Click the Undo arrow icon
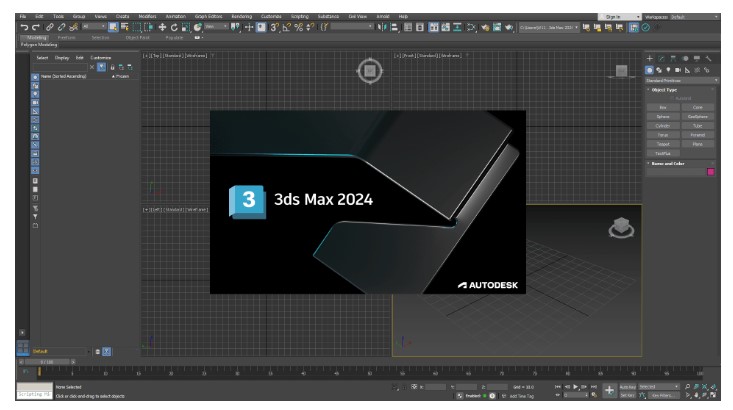The image size is (733, 410). coord(24,28)
